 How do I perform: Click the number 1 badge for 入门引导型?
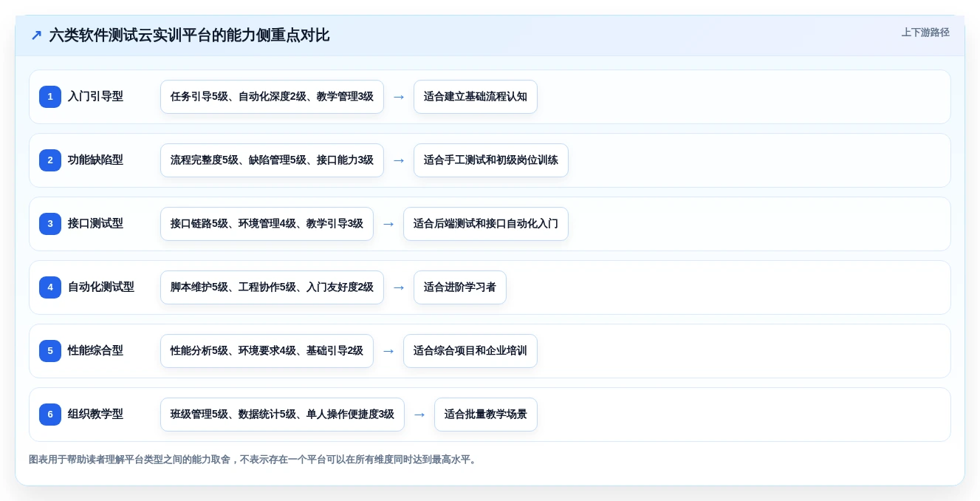[x=50, y=97]
